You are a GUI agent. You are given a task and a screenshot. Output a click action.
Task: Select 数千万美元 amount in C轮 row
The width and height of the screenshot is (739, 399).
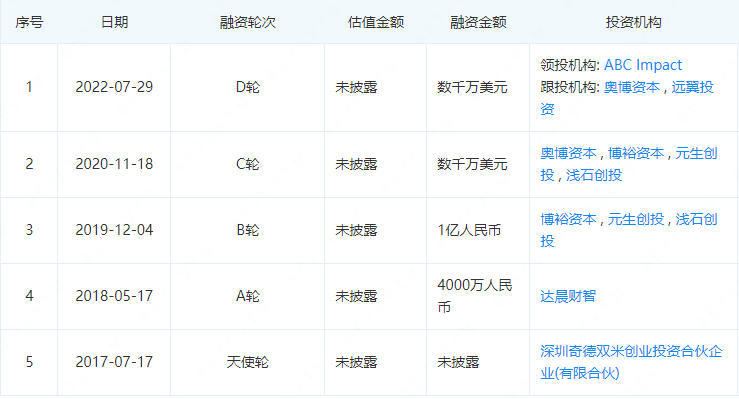click(x=472, y=164)
